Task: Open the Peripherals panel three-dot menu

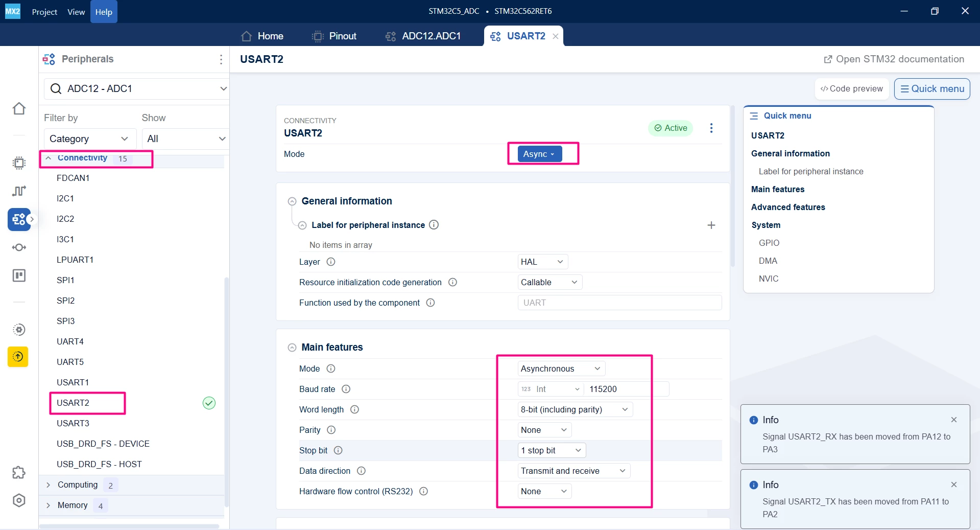Action: point(221,59)
